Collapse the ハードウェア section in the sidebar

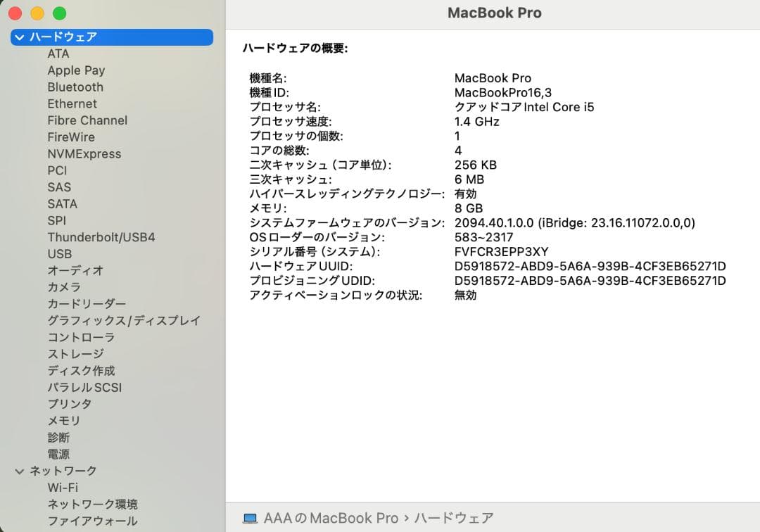[x=19, y=37]
